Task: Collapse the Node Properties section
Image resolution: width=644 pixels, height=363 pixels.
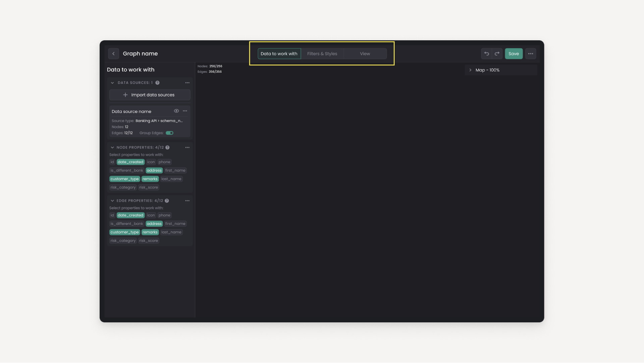Action: [112, 148]
